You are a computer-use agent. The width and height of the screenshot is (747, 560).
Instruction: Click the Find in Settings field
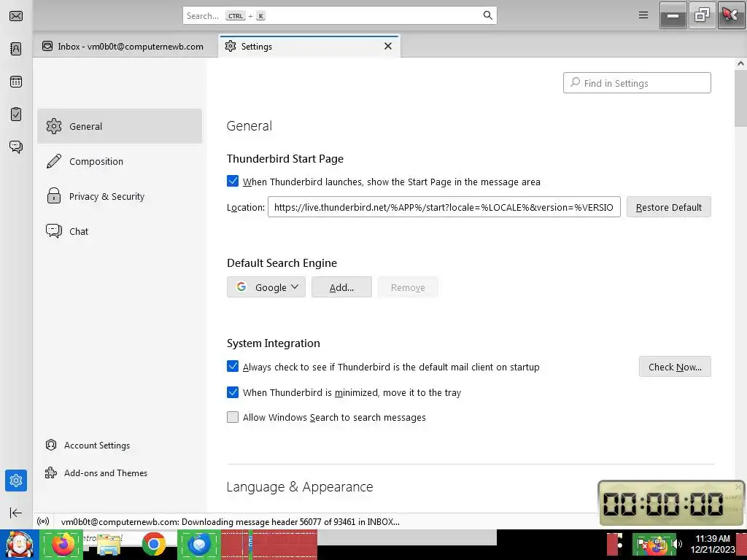coord(637,83)
